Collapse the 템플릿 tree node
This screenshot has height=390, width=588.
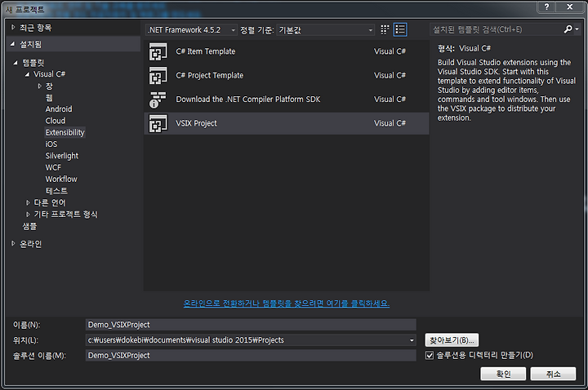16,63
